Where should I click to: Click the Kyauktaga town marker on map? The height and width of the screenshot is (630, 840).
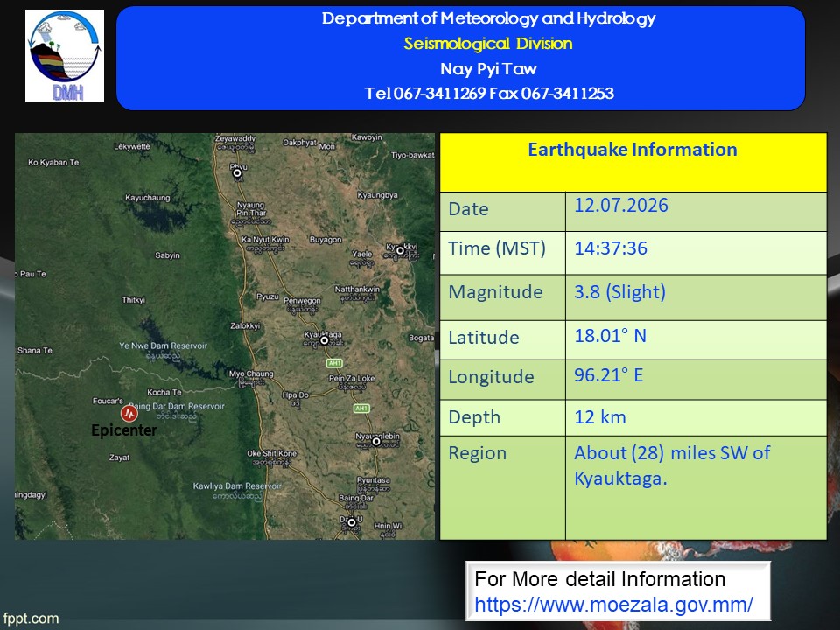point(324,340)
